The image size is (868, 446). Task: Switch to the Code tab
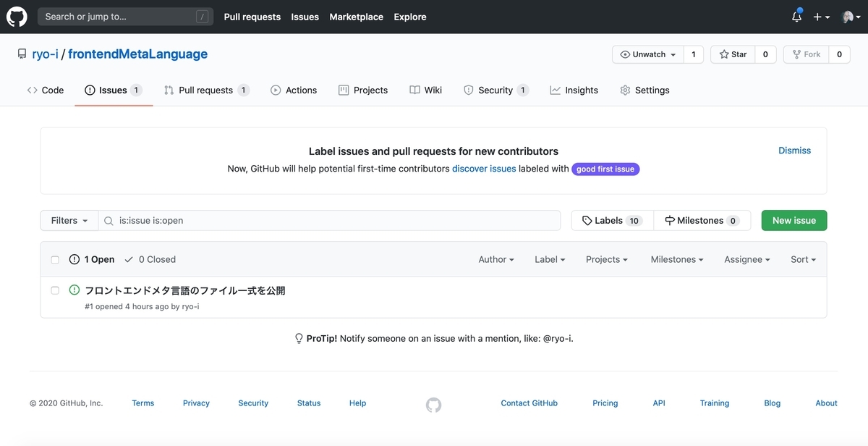[x=46, y=91]
